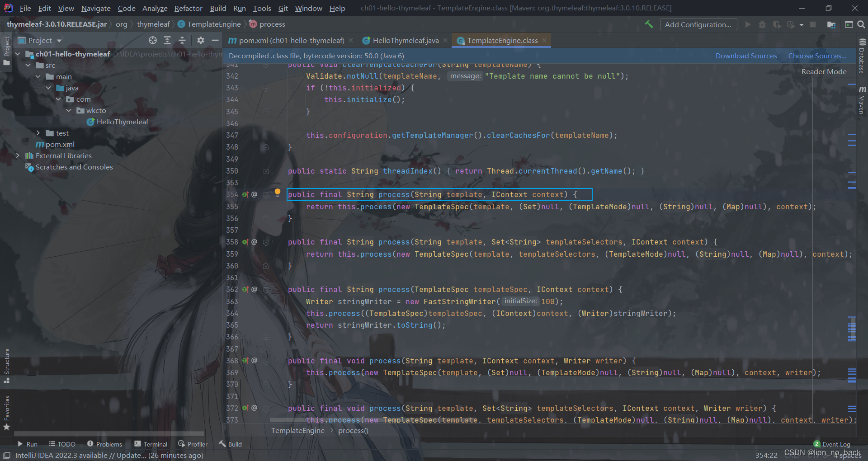
Task: Open the Maven tool window sidebar
Action: pyautogui.click(x=862, y=100)
